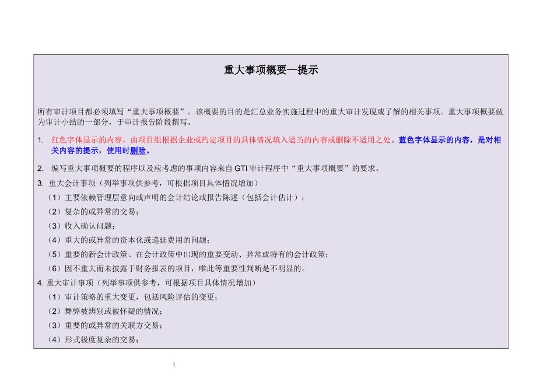The width and height of the screenshot is (554, 392).
Task: Click the line 舞弊被辨别或被怀疑的情况
Action: click(x=104, y=311)
